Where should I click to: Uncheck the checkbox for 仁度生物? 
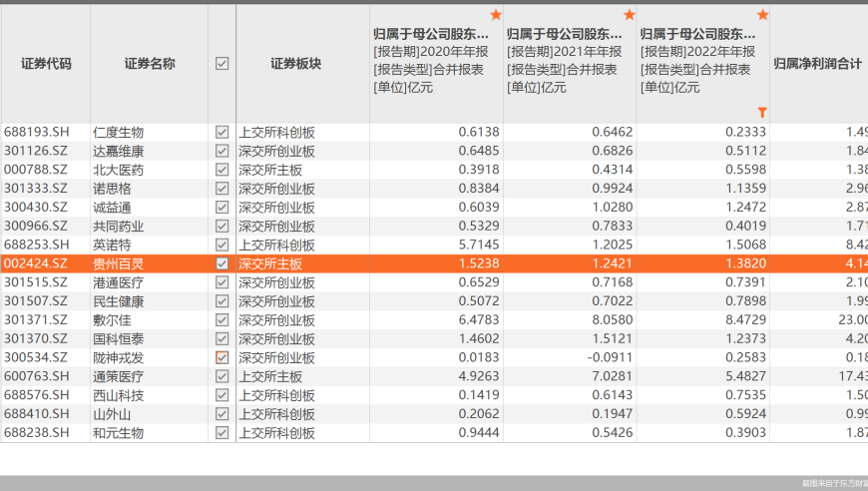coord(221,132)
